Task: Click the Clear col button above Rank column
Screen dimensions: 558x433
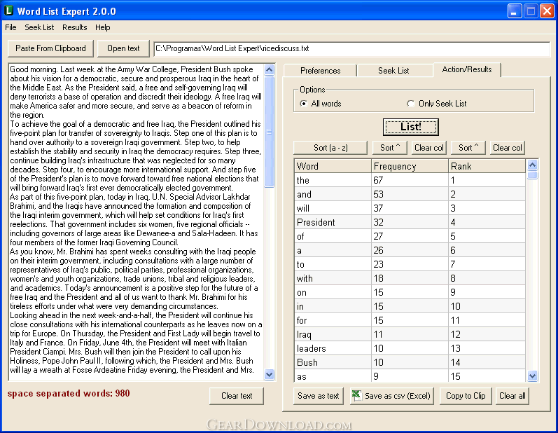Action: [507, 148]
